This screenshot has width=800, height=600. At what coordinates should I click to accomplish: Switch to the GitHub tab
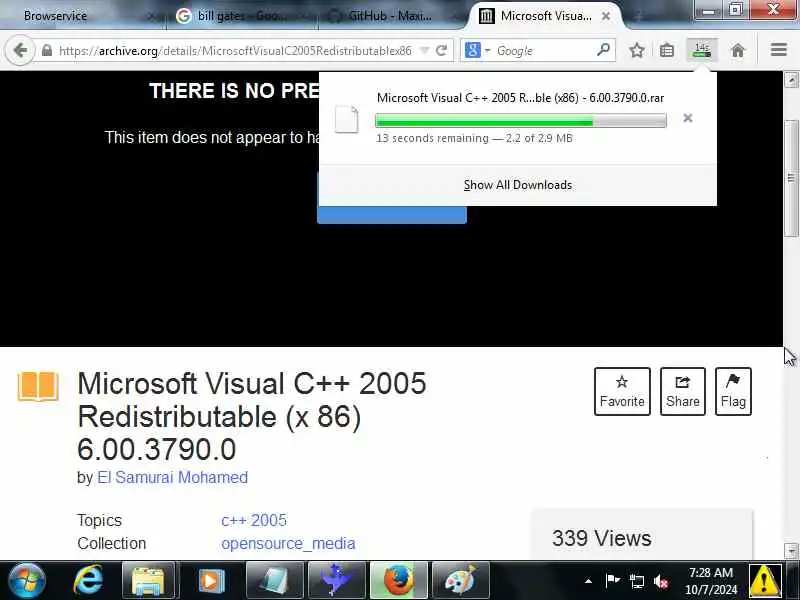pos(390,16)
